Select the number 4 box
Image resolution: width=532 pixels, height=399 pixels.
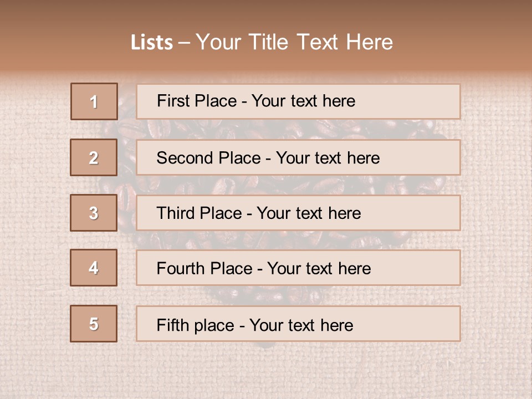pos(94,268)
